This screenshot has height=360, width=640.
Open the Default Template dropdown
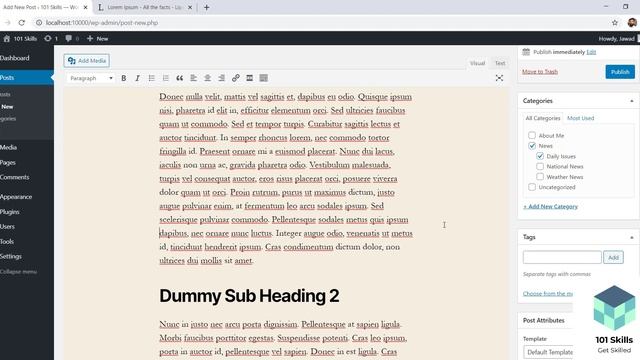tap(548, 352)
